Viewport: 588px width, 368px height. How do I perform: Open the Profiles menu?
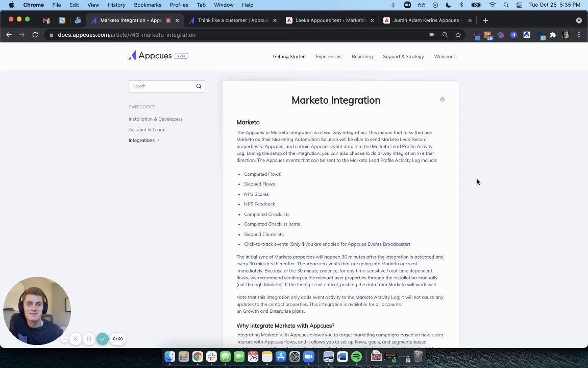[179, 5]
